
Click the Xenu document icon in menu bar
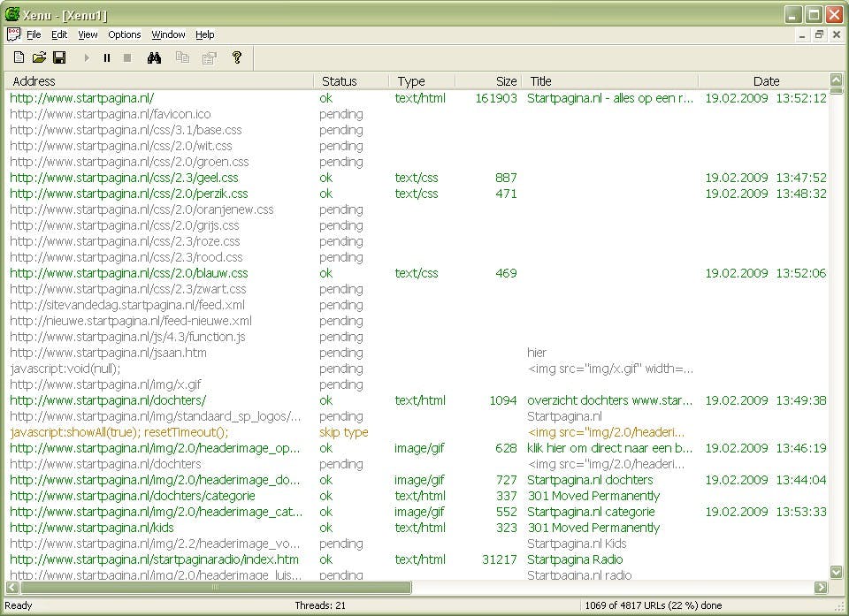[x=13, y=34]
